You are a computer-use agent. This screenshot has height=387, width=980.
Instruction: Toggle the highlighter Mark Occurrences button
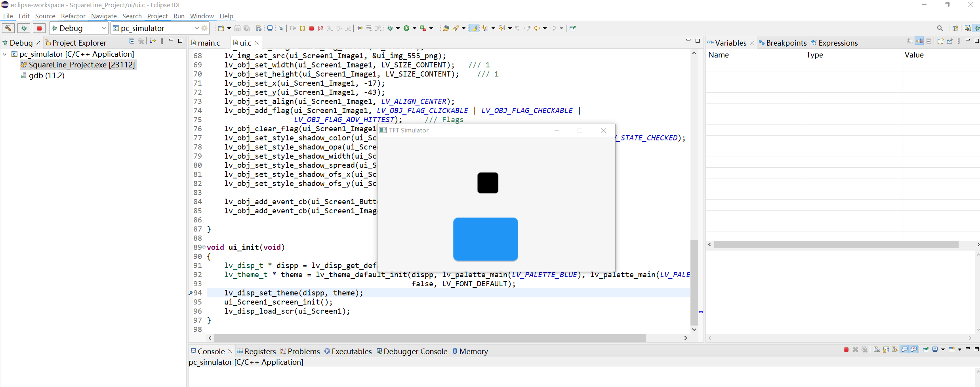coord(474,28)
